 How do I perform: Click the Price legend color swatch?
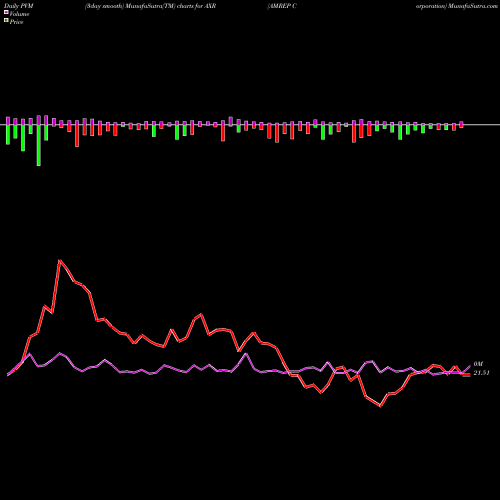[x=6, y=21]
